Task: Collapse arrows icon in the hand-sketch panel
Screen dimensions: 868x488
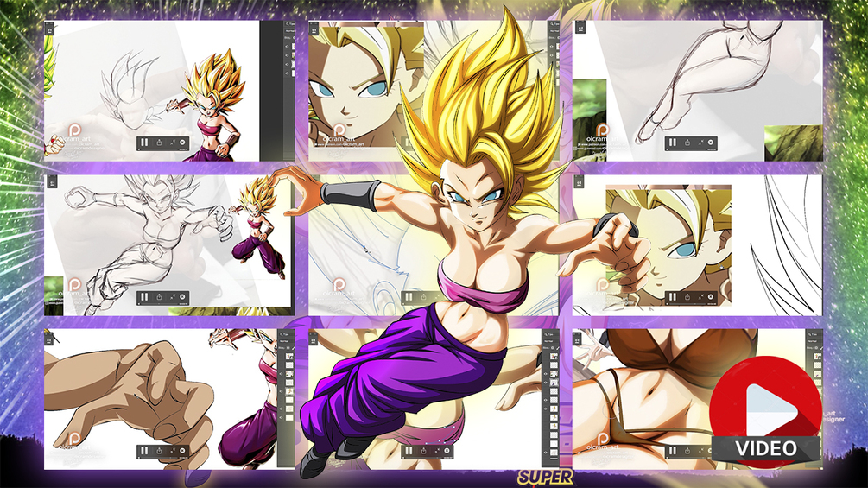Action: (x=700, y=143)
